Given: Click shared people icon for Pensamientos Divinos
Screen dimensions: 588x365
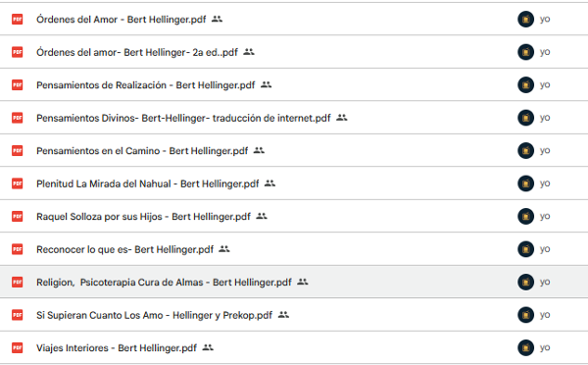Looking at the screenshot, I should coord(342,118).
